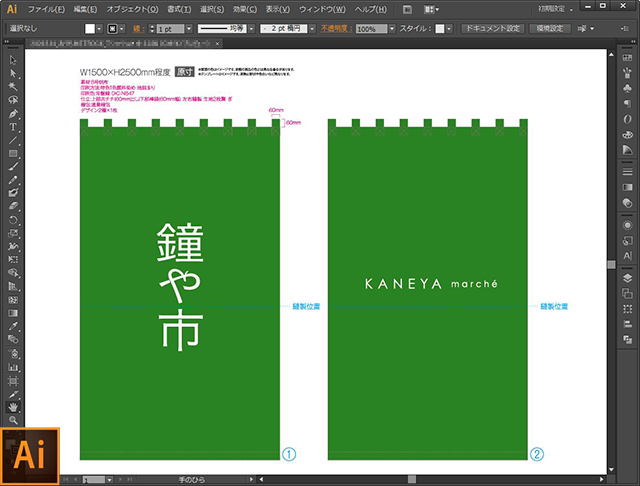
Task: Select the Direct Selection tool
Action: click(x=14, y=73)
